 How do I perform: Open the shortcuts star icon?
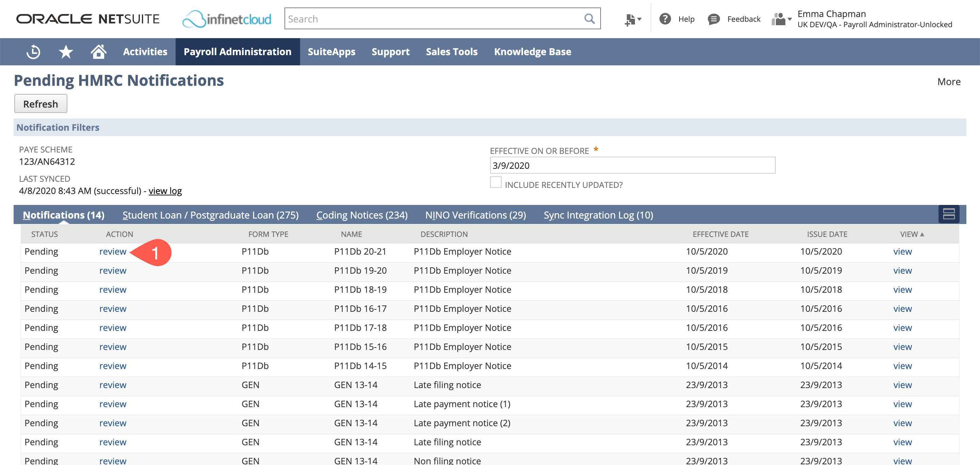click(65, 51)
